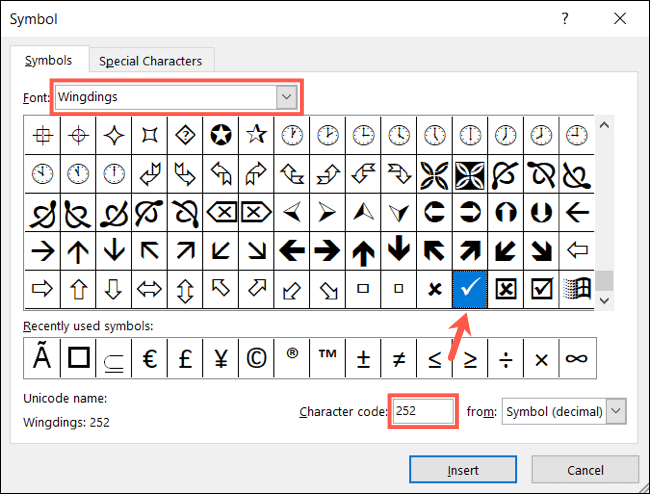Choose the left-pointing 3D arrowhead symbol
Screen dimensions: 650x494
point(292,212)
